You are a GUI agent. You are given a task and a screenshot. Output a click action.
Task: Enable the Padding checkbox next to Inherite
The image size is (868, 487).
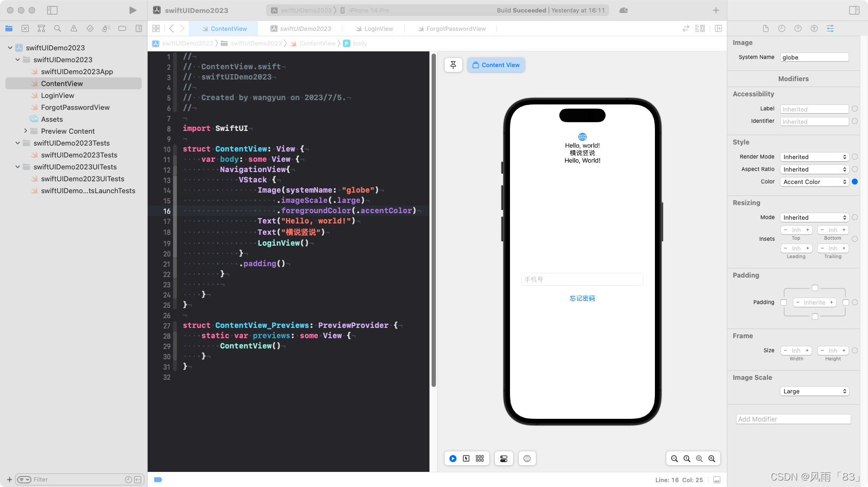[x=784, y=302]
